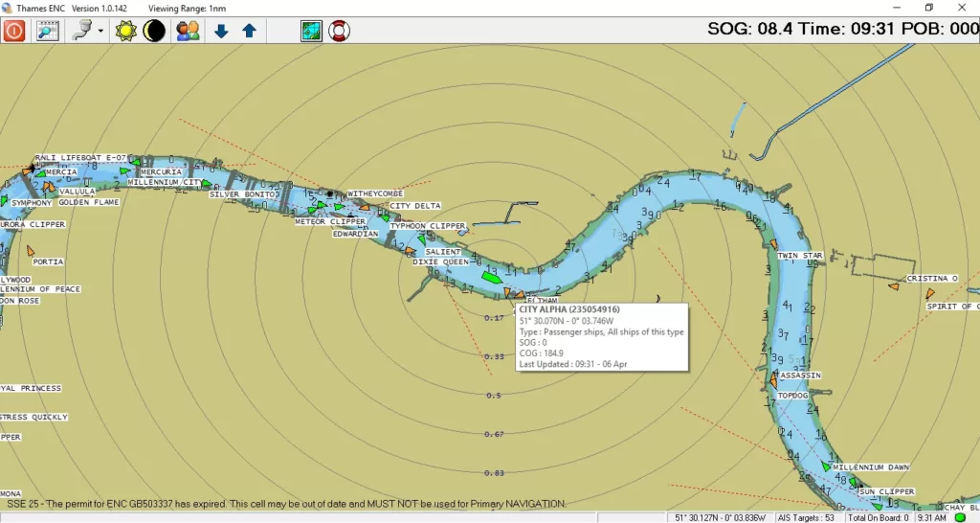Select the TYPHOON CLIPPER green vessel marker

pyautogui.click(x=385, y=218)
